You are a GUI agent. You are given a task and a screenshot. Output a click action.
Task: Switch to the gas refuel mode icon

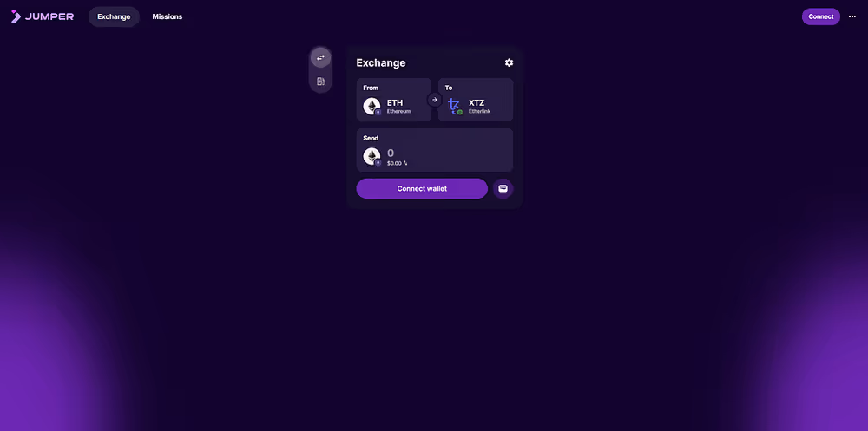(320, 82)
